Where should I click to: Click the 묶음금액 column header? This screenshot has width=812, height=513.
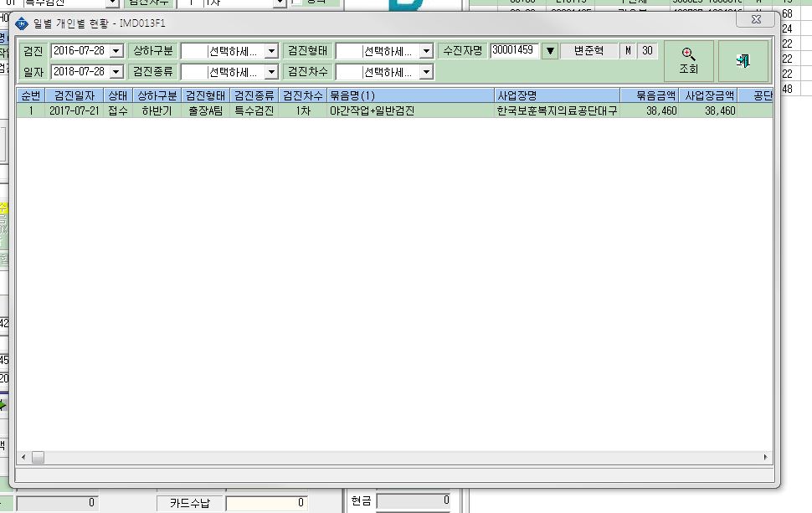(650, 95)
